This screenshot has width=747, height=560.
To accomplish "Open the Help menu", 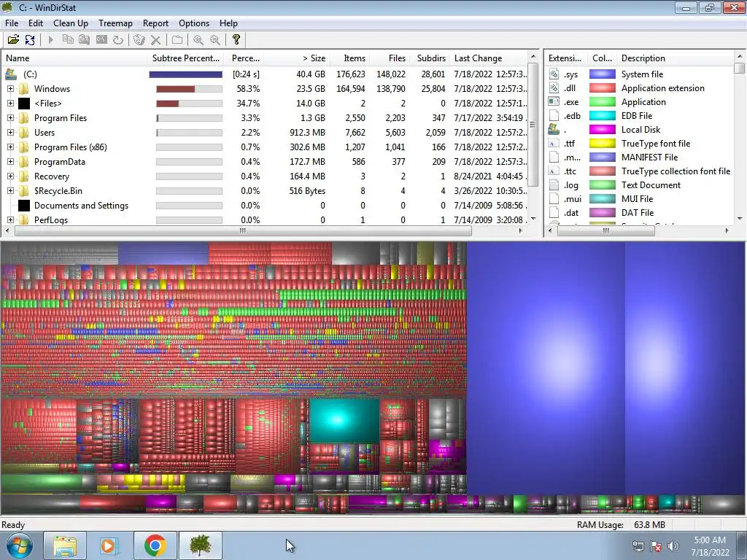I will tap(228, 23).
